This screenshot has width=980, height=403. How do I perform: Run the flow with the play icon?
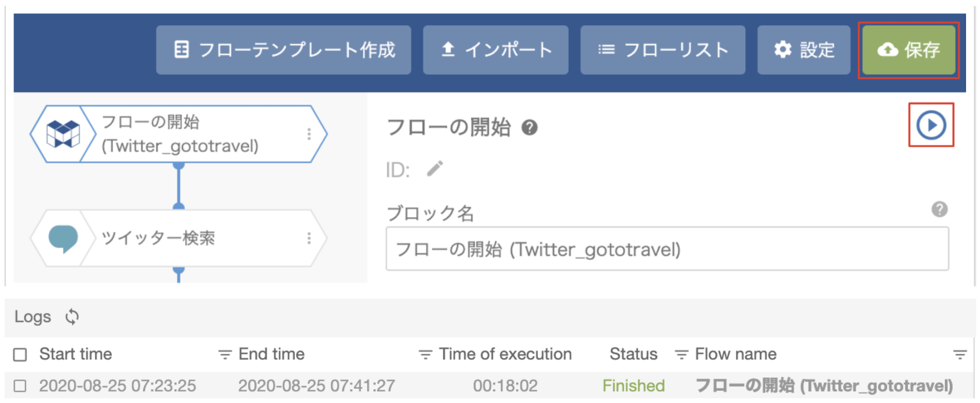pos(931,125)
